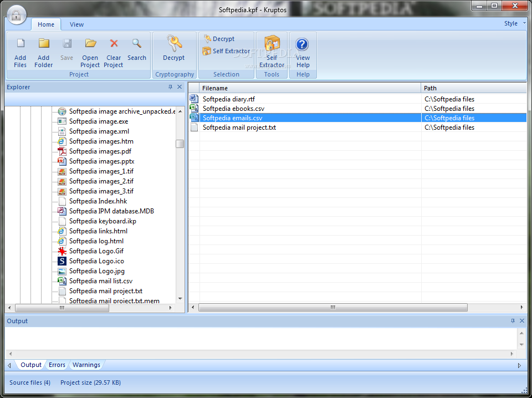Click Output tabs scroll-left arrow
The width and height of the screenshot is (532, 398).
tap(9, 365)
